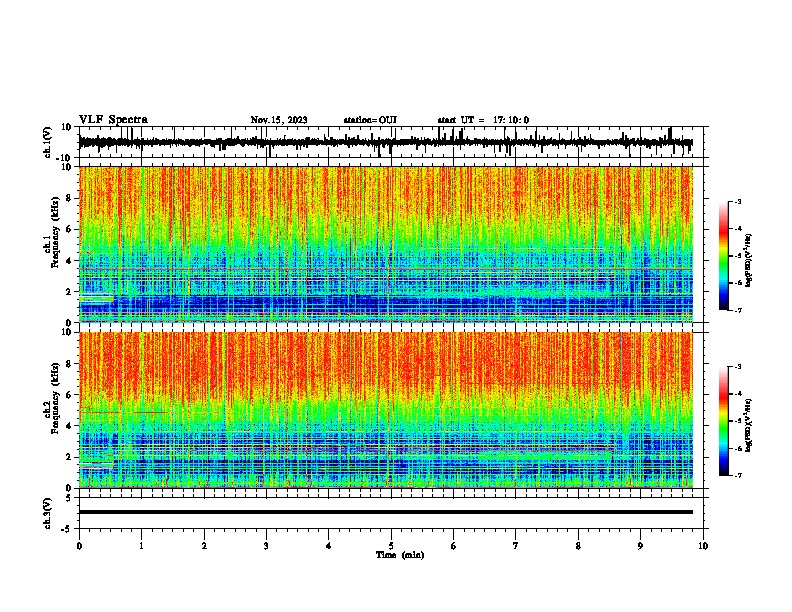
Task: Click the "ch.1(V)" waveform axis label
Action: [48, 142]
